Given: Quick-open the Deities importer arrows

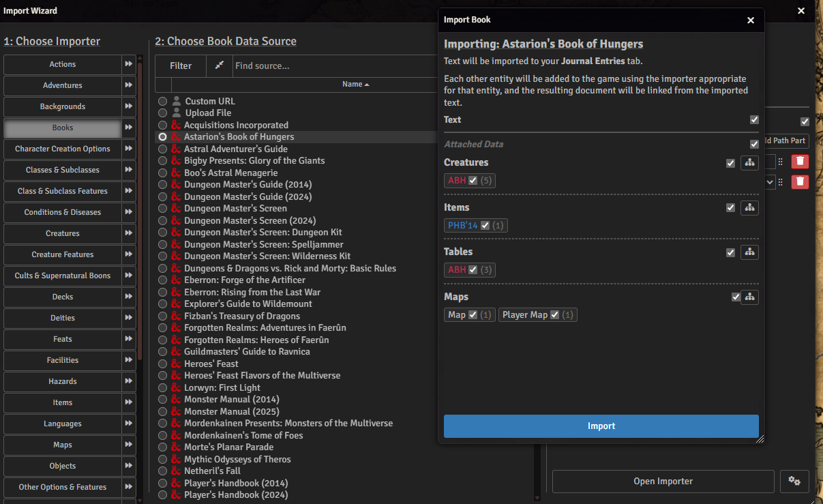Looking at the screenshot, I should point(128,318).
